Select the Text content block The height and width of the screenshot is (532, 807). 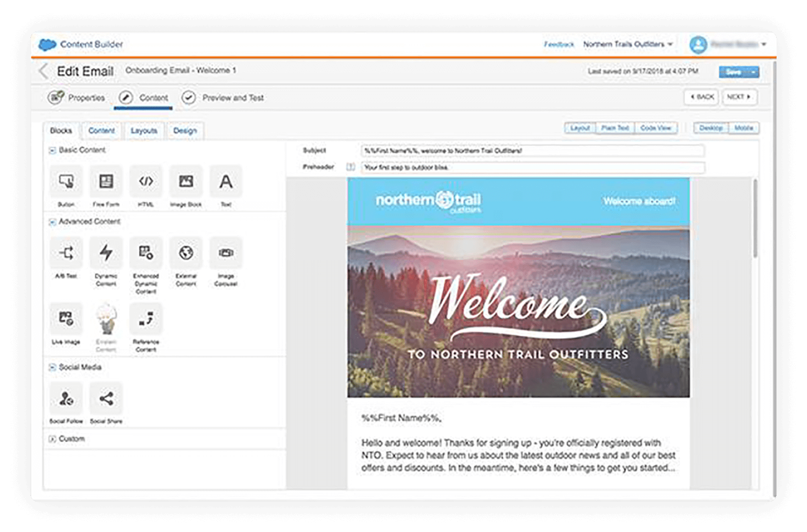[x=226, y=182]
